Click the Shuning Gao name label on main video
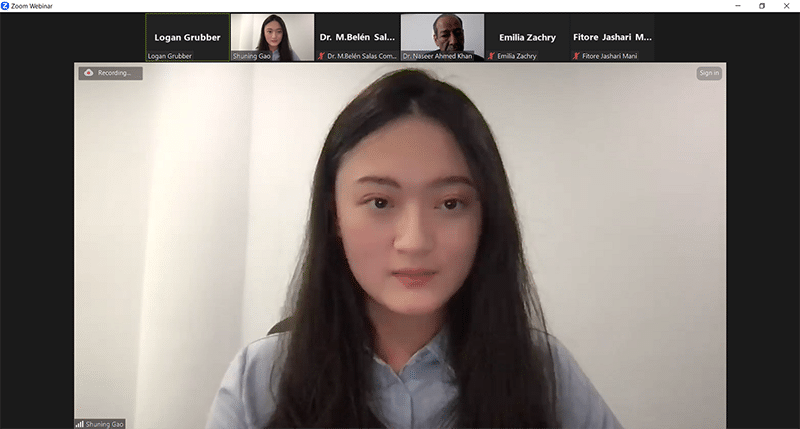 pos(105,423)
